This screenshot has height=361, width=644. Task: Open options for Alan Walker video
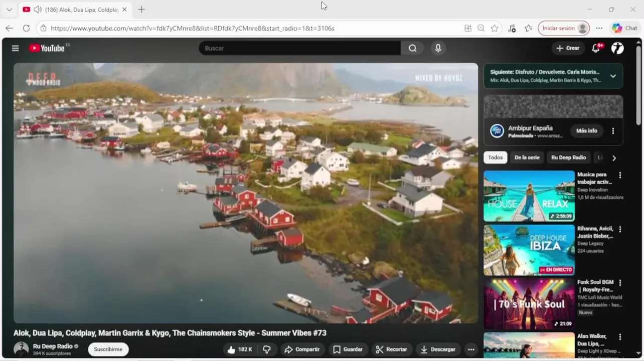pos(620,337)
